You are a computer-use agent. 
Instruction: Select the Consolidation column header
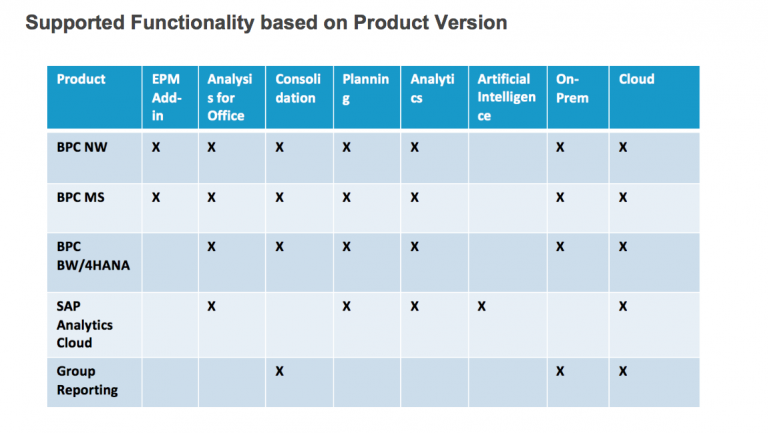298,88
